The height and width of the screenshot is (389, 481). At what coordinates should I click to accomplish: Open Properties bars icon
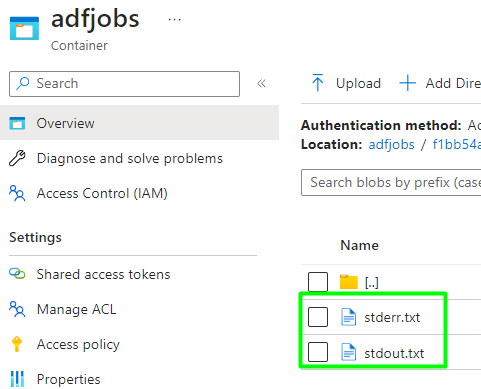(x=17, y=379)
